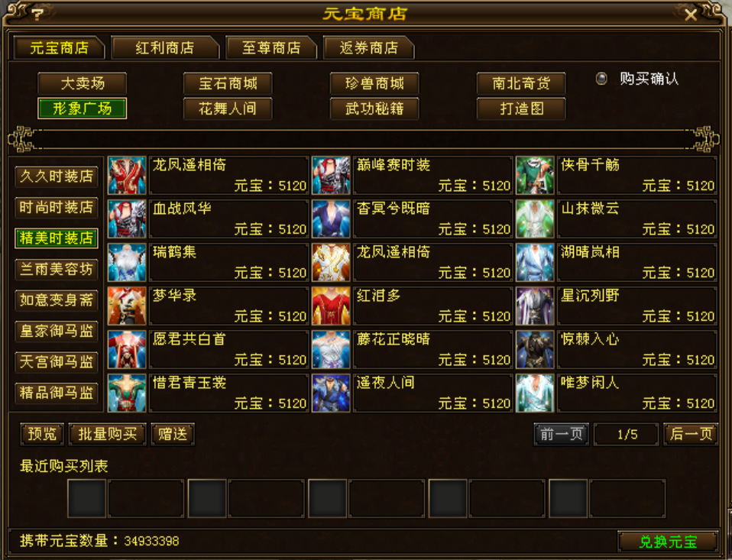
Task: Open the help question mark icon
Action: 37,14
